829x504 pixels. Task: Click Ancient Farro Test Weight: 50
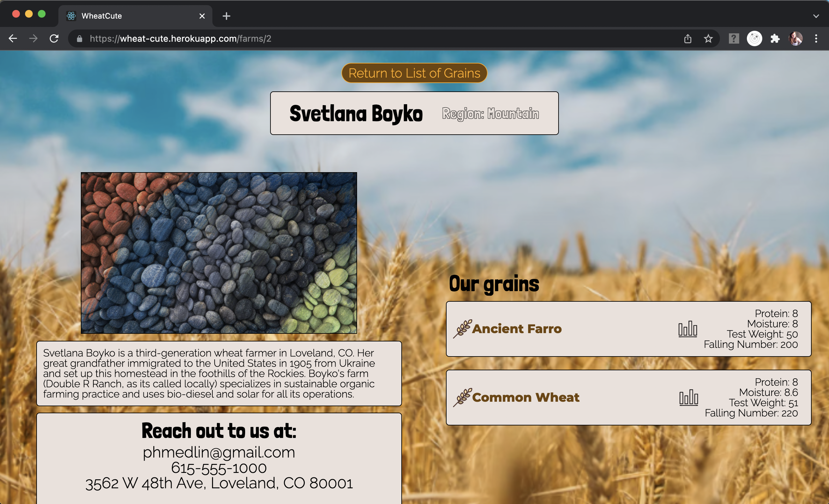pos(762,334)
